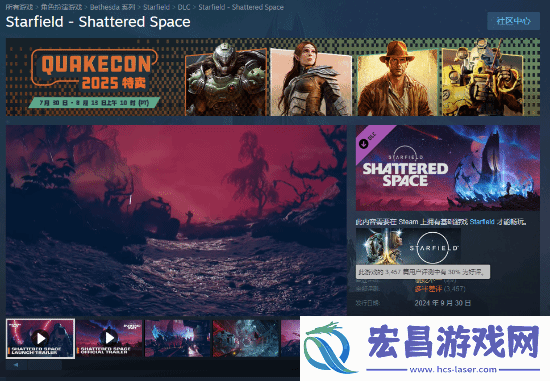Play the Shattered Space Official Trailer thumbnail
The image size is (550, 381).
109,338
